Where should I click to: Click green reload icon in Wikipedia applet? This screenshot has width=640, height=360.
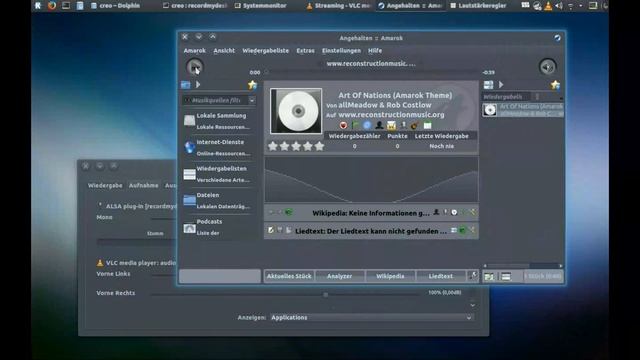(x=289, y=212)
